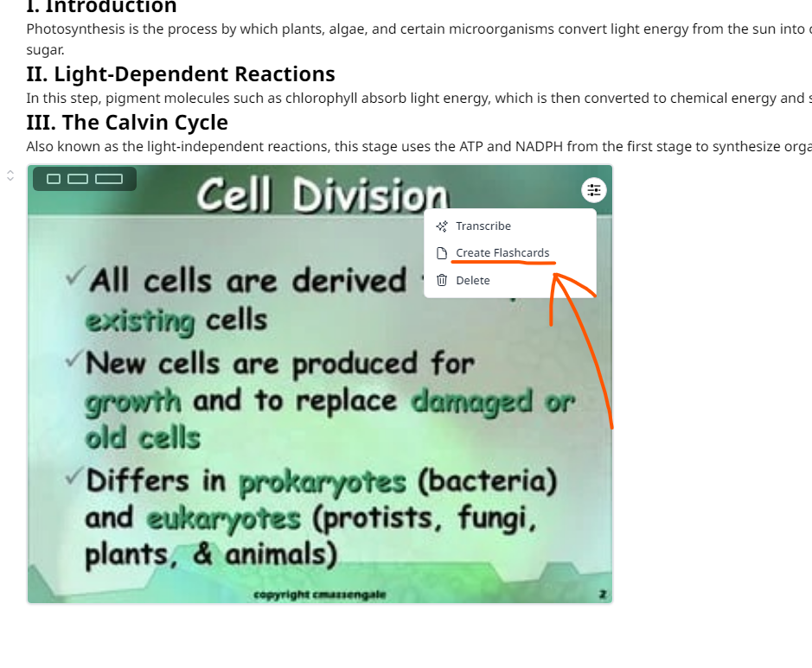Screen dimensions: 812x668
Task: Click the paragraph starting 'Also known as the light-independent'
Action: [x=419, y=147]
